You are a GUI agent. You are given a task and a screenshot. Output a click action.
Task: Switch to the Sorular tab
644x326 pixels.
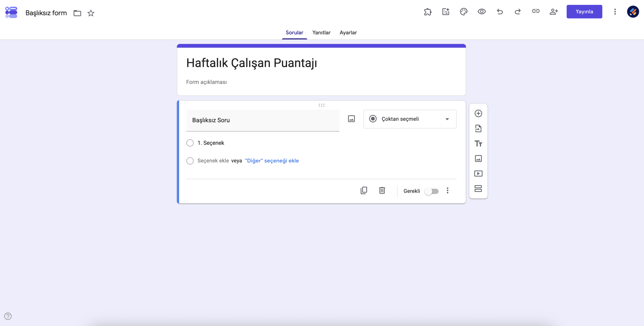click(x=294, y=32)
